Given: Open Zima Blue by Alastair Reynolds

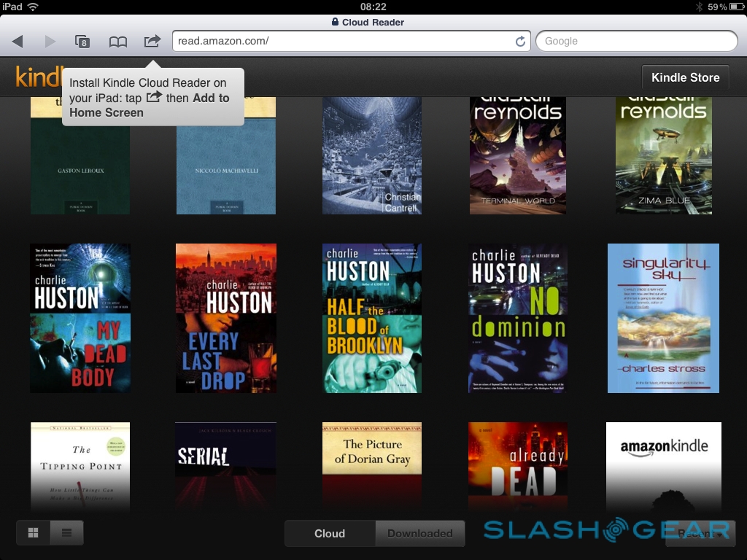Looking at the screenshot, I should click(664, 156).
